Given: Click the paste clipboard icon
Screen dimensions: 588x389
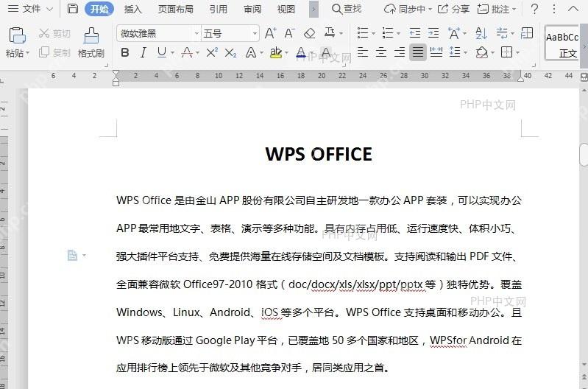Looking at the screenshot, I should (x=17, y=35).
